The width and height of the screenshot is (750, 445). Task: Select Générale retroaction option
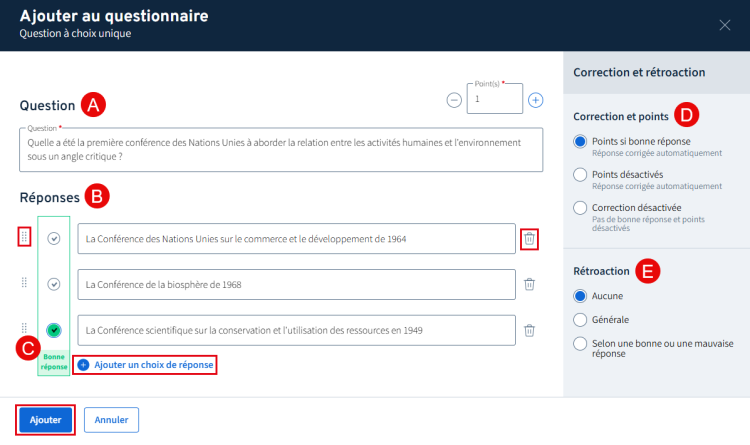tap(580, 320)
